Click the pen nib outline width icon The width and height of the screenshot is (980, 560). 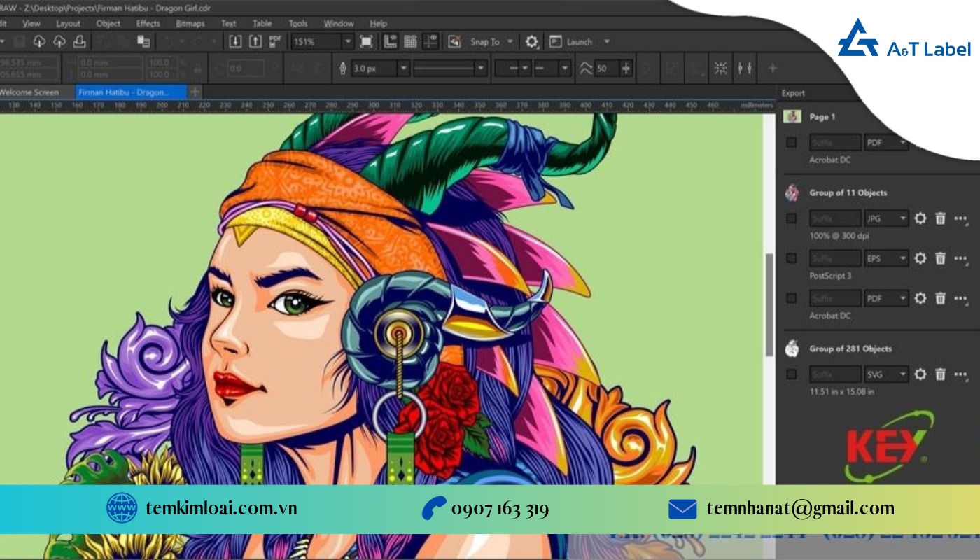[343, 69]
